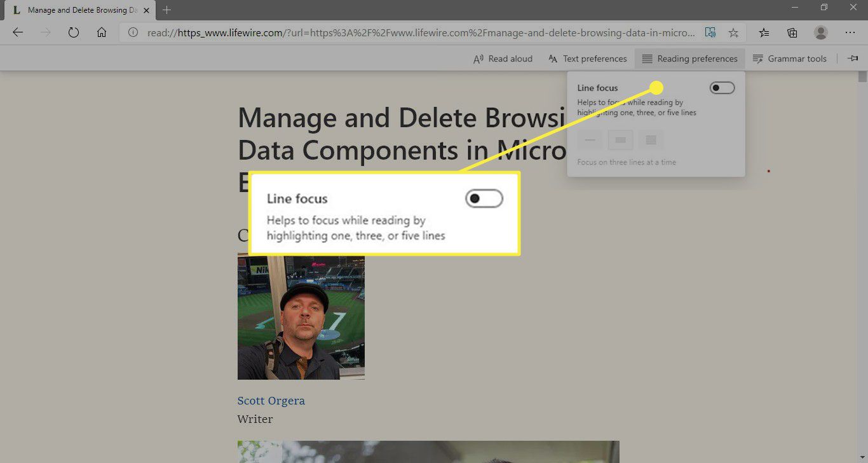Open Grammar tools

tap(790, 59)
